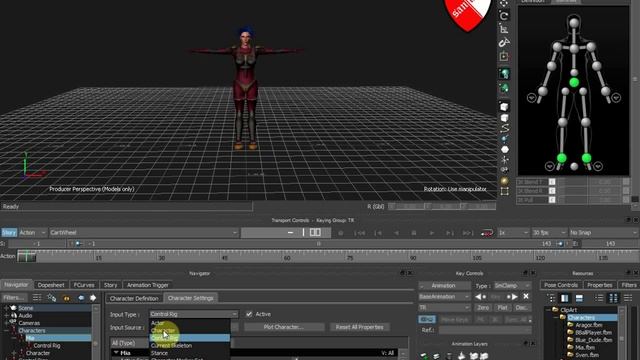Image resolution: width=640 pixels, height=360 pixels.
Task: Open the Action dropdown in transport bar
Action: click(32, 233)
